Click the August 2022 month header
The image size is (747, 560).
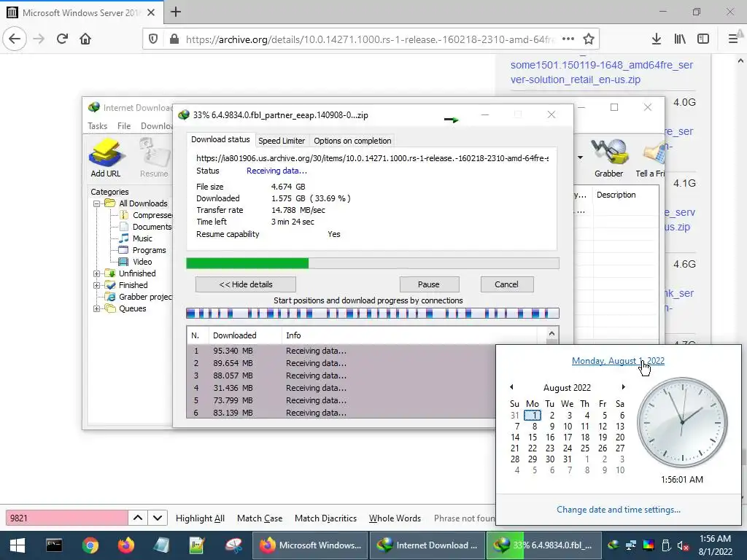pyautogui.click(x=567, y=388)
